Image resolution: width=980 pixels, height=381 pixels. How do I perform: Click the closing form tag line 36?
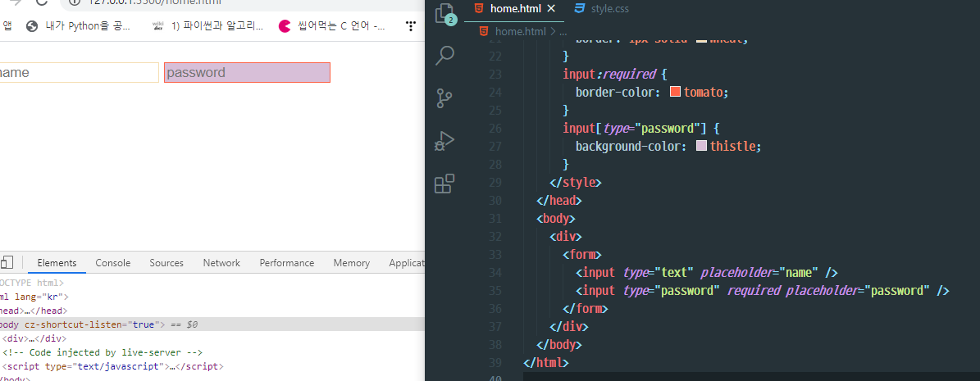click(x=585, y=309)
